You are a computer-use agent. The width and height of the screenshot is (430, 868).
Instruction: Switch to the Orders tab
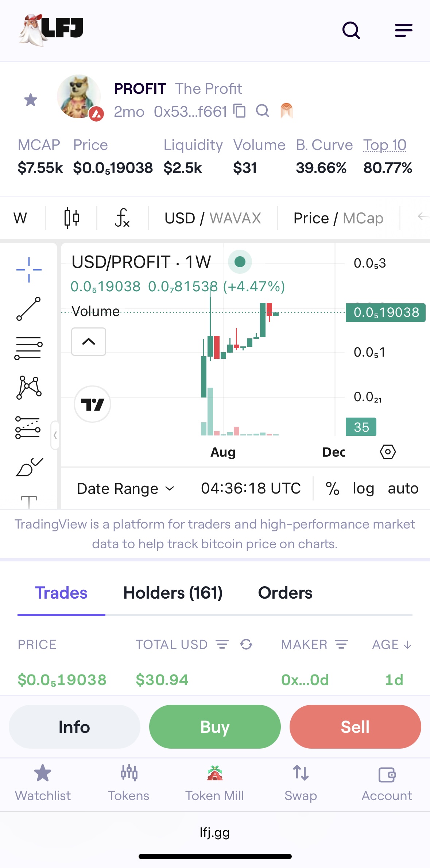[285, 593]
